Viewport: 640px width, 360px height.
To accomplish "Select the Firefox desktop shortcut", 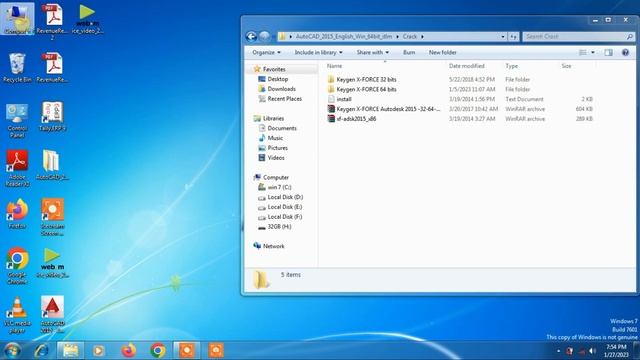I will click(17, 214).
